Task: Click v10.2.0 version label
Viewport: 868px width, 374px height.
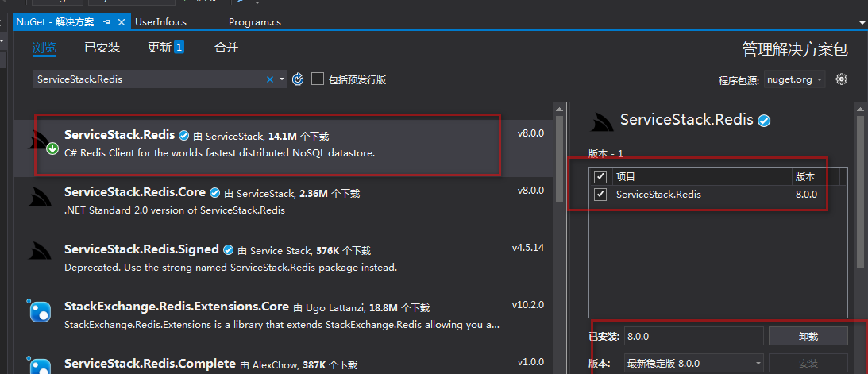Action: click(x=527, y=305)
